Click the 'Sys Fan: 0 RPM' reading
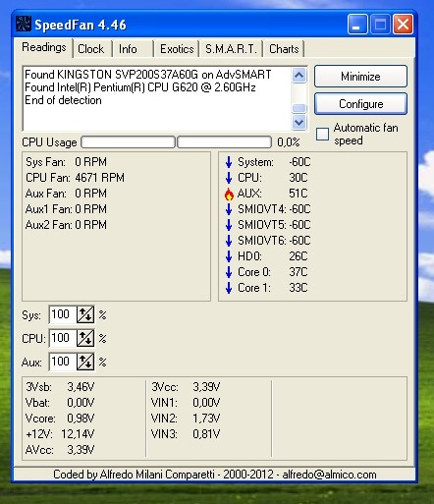The width and height of the screenshot is (434, 504). click(x=66, y=162)
